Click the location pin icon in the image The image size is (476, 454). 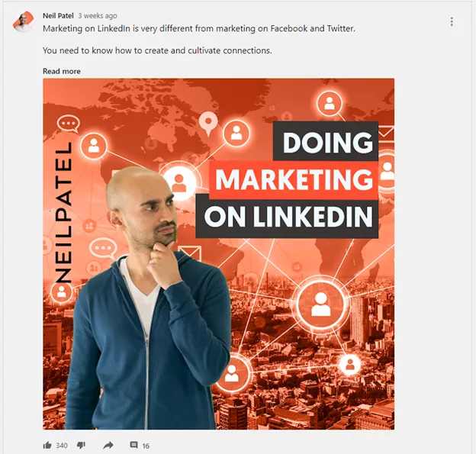(208, 123)
